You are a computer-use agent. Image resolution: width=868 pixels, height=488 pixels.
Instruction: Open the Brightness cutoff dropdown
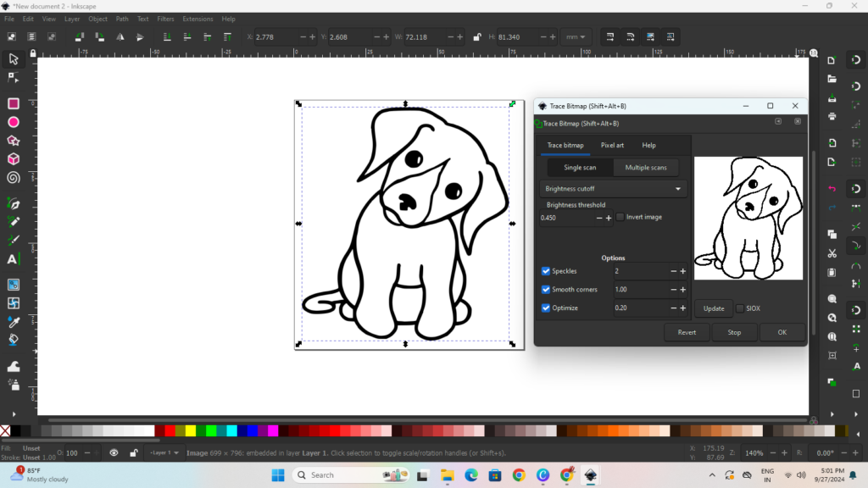click(613, 189)
